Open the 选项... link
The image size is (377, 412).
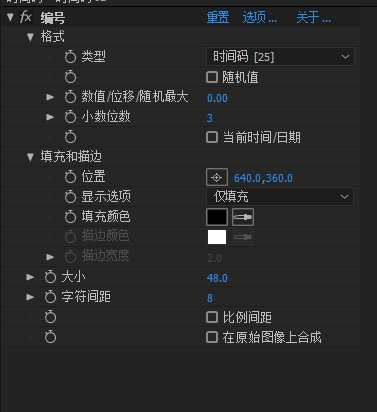(x=259, y=17)
